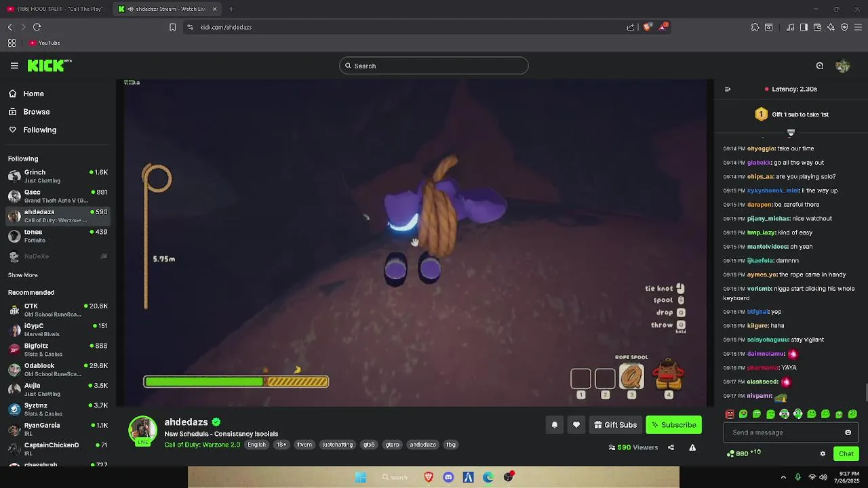Click the green headphones emote
This screenshot has width=868, height=488.
pyautogui.click(x=798, y=414)
